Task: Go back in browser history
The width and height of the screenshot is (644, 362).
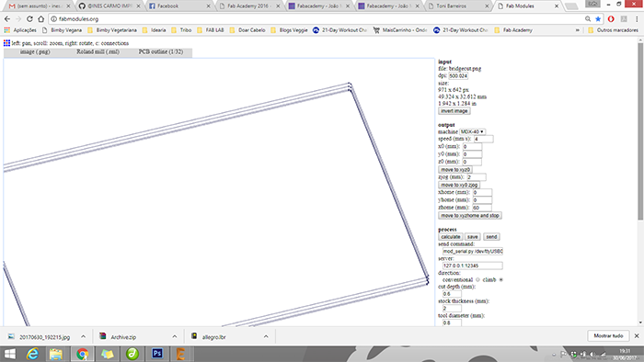Action: pos(7,19)
